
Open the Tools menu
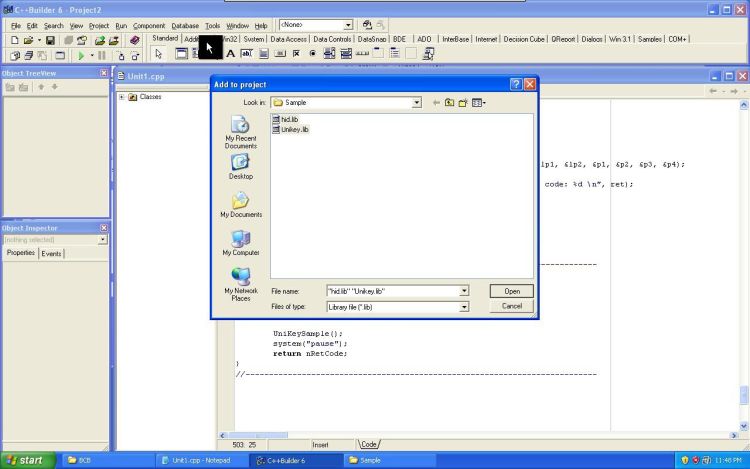click(212, 26)
